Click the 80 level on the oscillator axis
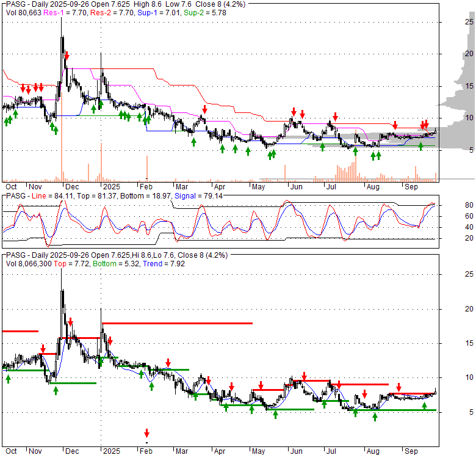Viewport: 476px width, 455px height. (469, 205)
